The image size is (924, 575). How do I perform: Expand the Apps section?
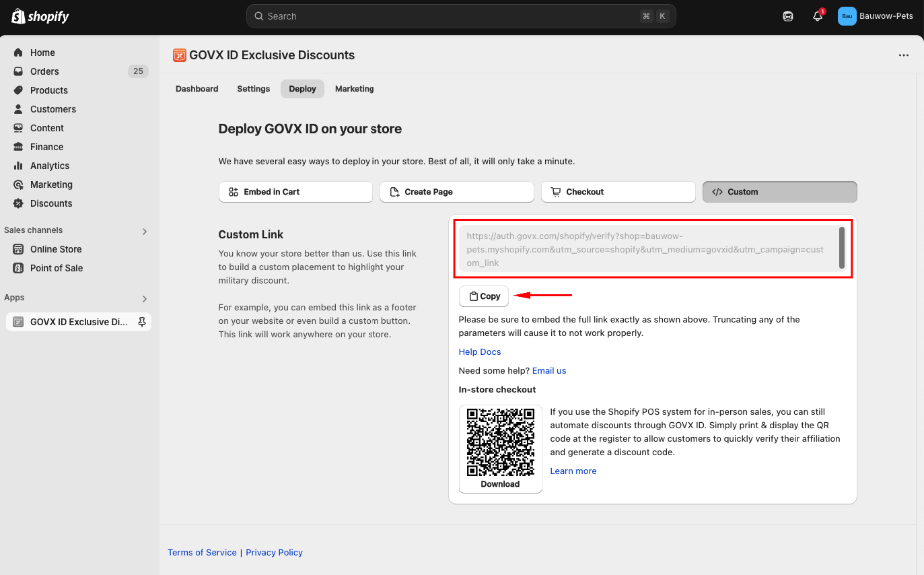(145, 298)
